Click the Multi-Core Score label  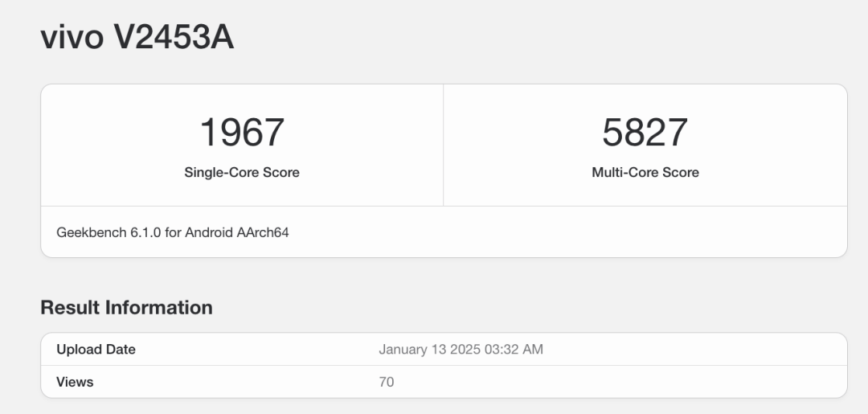[x=645, y=172]
